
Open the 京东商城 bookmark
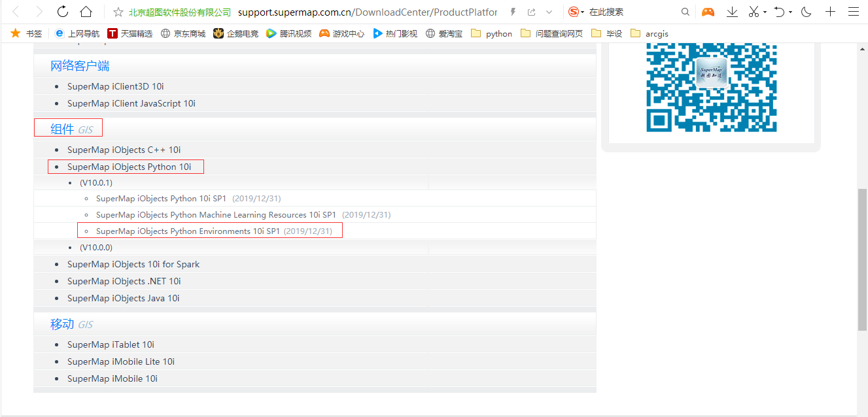(x=183, y=33)
